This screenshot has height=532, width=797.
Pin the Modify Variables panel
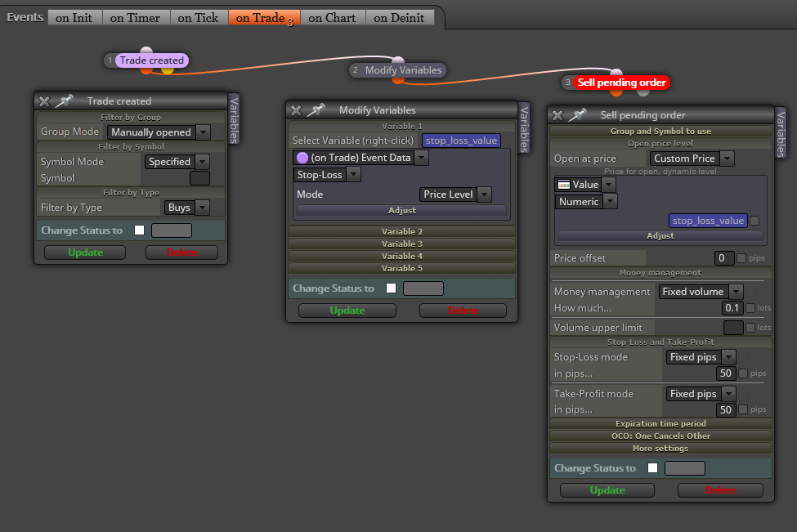click(316, 110)
